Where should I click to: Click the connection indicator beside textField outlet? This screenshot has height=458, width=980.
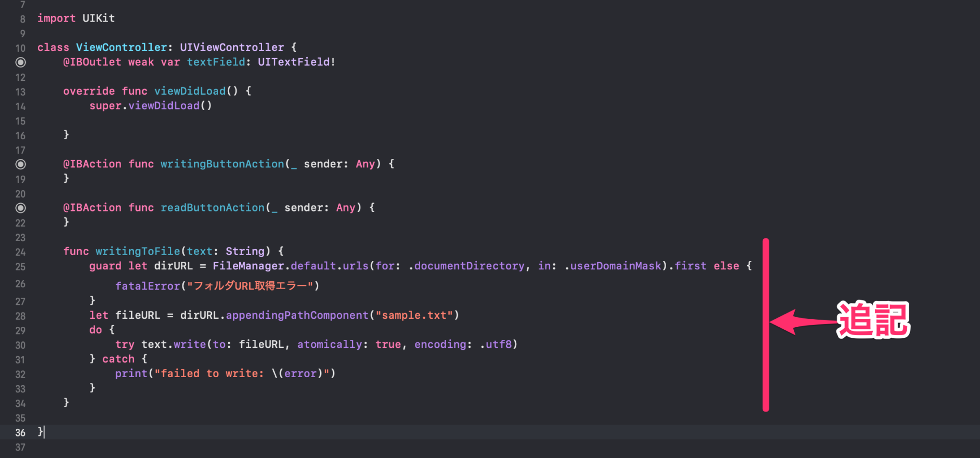tap(20, 62)
